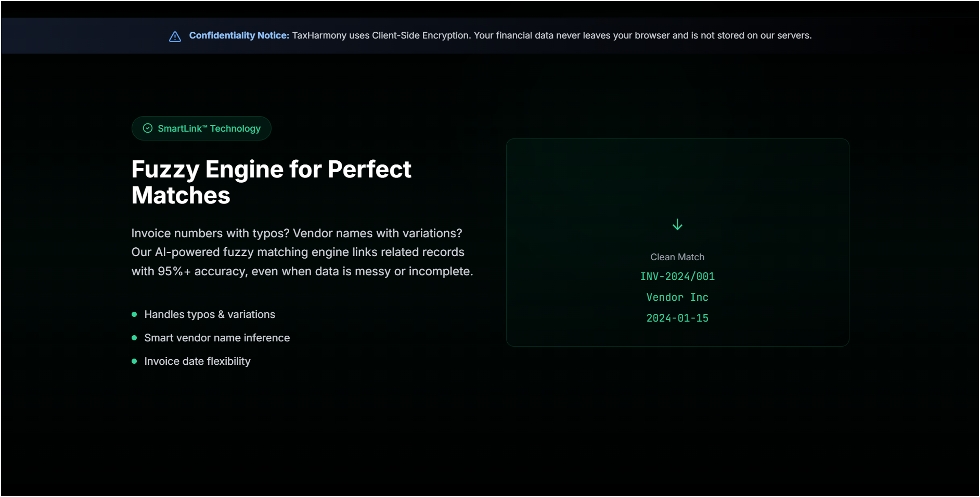Click the checkmark icon in SmartLink badge
This screenshot has height=497, width=980.
[x=148, y=128]
